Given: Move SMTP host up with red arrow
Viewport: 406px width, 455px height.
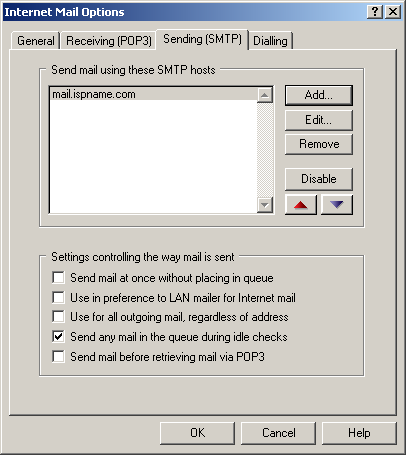Looking at the screenshot, I should pyautogui.click(x=301, y=205).
